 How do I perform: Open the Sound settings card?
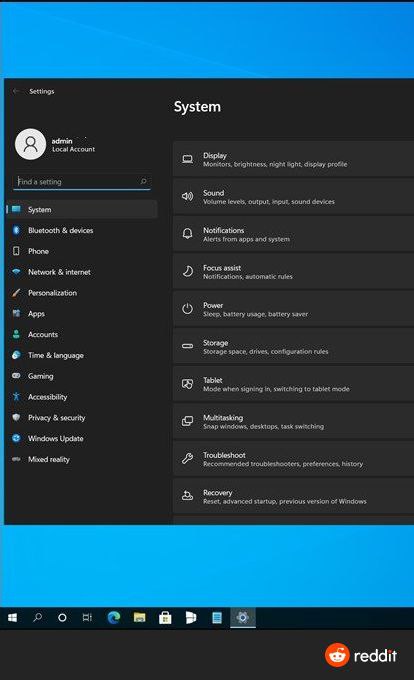[293, 196]
